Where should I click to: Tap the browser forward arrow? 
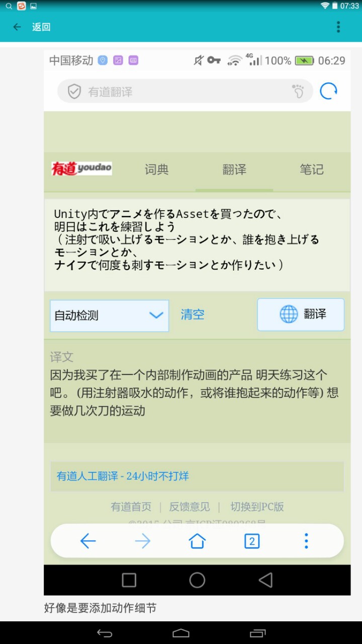pyautogui.click(x=143, y=541)
